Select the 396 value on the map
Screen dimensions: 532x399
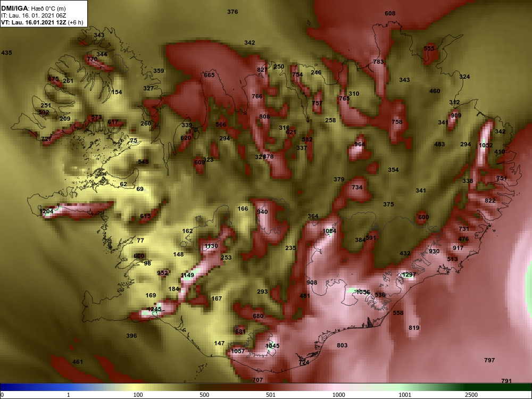(131, 336)
